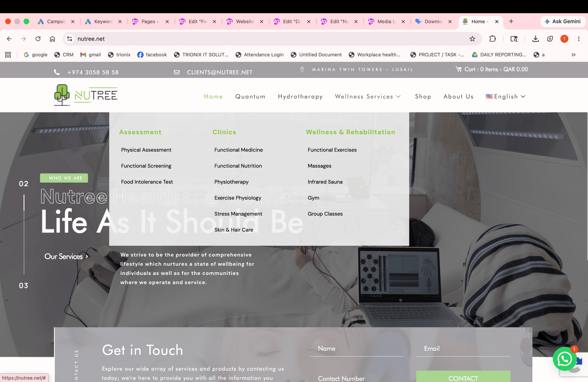Click the location pin icon
Image resolution: width=588 pixels, height=382 pixels.
click(302, 70)
